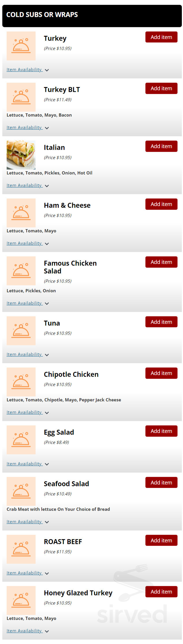The height and width of the screenshot is (644, 183).
Task: Click the Ham & Cheese placeholder dish icon
Action: point(21,213)
